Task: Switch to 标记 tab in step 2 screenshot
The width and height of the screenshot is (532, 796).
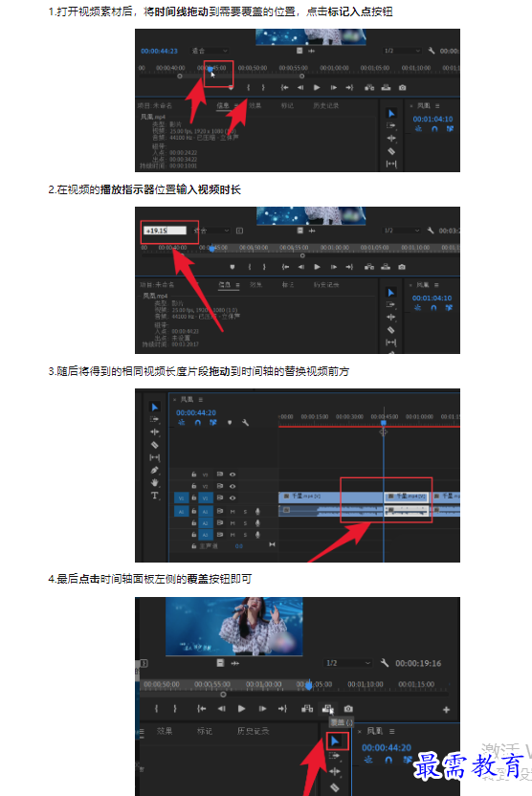Action: click(x=288, y=285)
